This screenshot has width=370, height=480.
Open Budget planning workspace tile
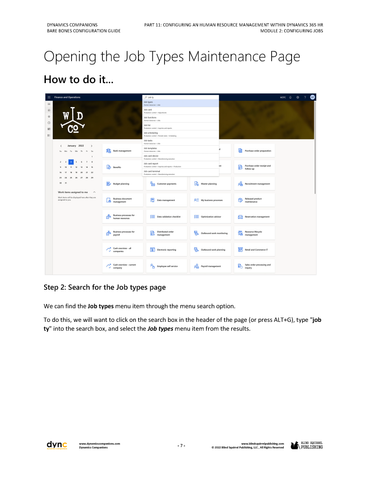tap(123, 184)
